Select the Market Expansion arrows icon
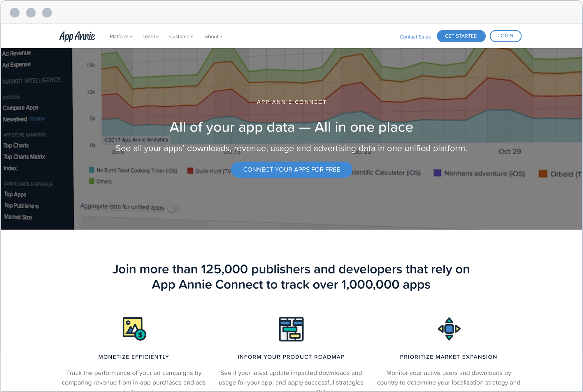Viewport: 583px width, 392px height. (449, 329)
